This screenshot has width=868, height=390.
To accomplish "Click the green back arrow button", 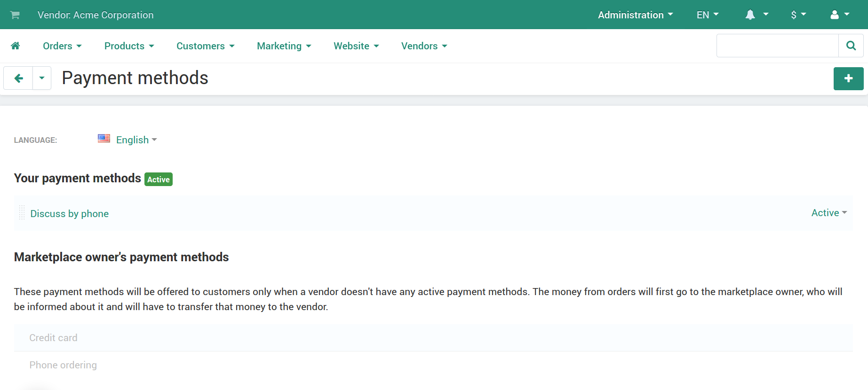I will click(x=18, y=78).
